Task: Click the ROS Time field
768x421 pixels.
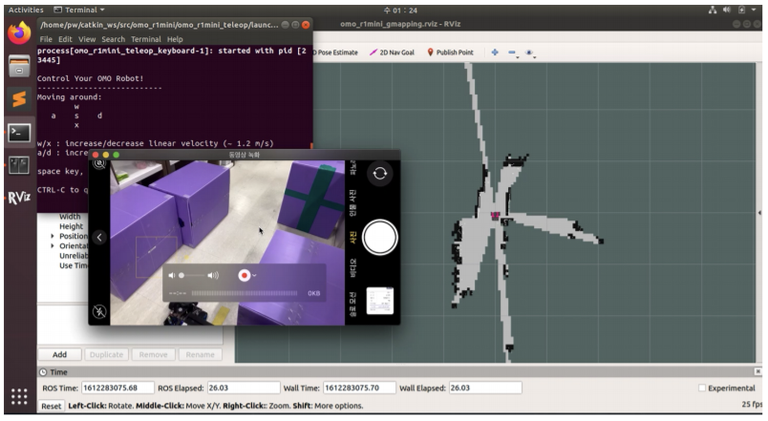Action: pos(118,388)
